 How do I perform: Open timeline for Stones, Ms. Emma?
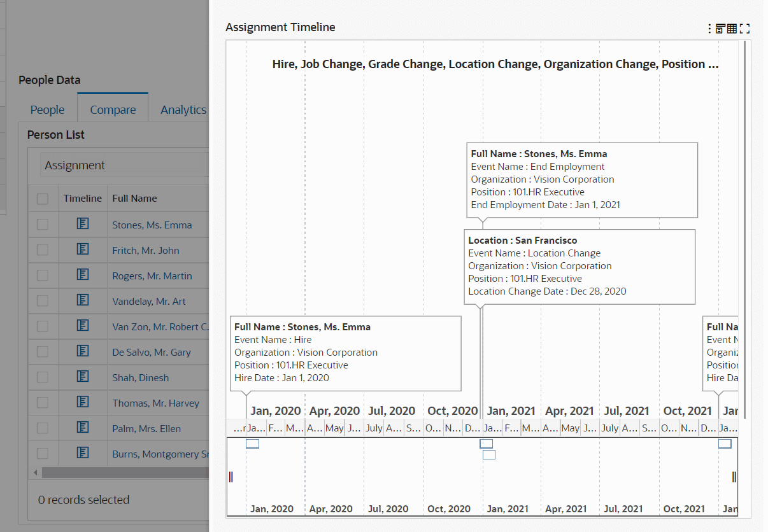(83, 223)
